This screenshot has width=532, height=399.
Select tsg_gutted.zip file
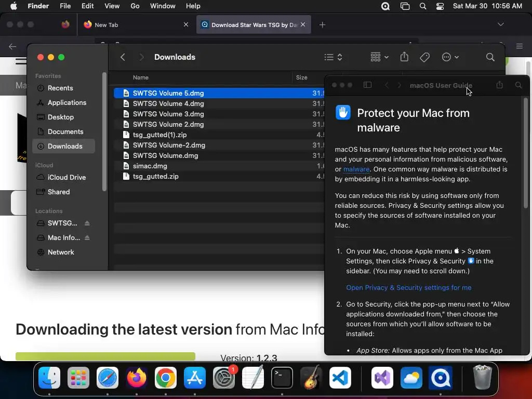point(219,177)
